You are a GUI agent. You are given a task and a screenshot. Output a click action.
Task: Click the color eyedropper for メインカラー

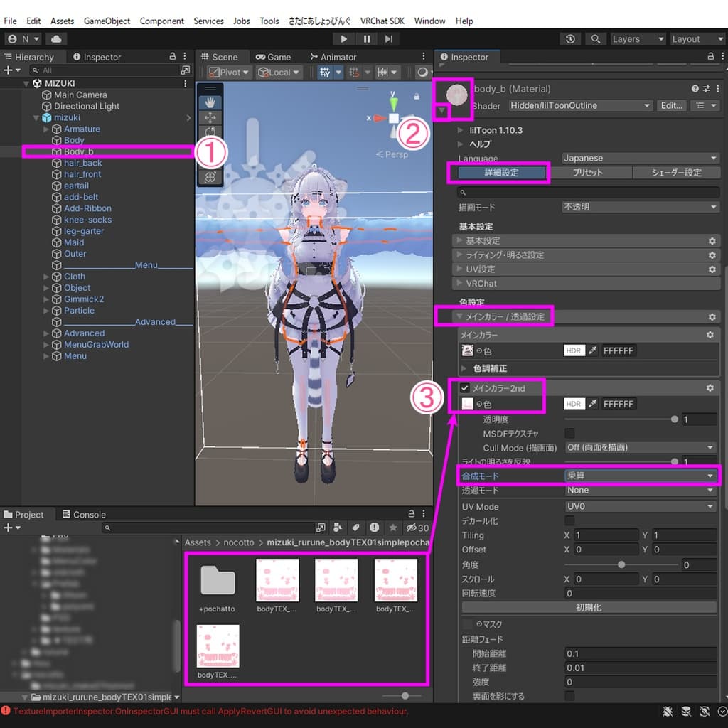592,350
